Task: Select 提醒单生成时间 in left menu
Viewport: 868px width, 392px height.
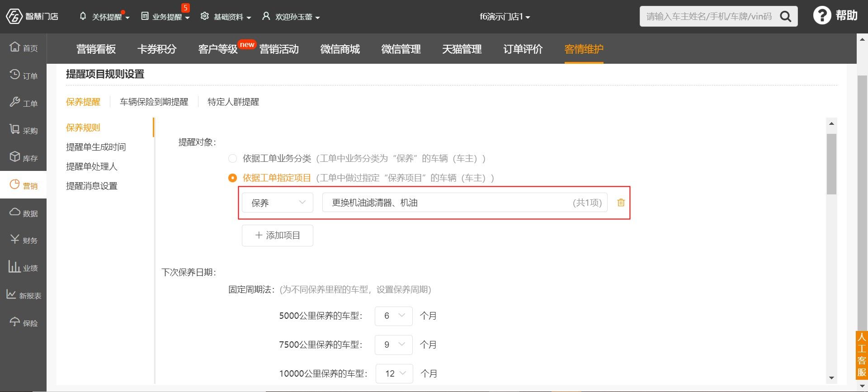Action: 96,147
